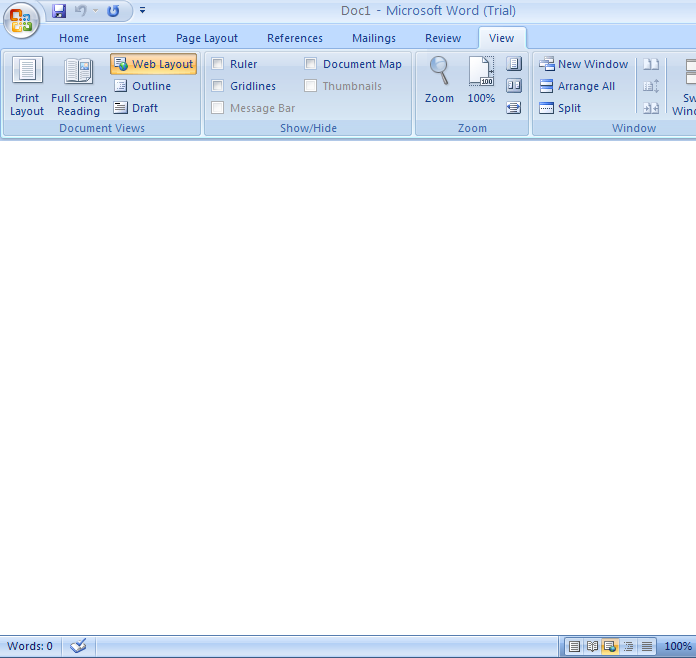Screen dimensions: 696x658
Task: Save document with Quick Access floppy icon
Action: click(x=59, y=11)
